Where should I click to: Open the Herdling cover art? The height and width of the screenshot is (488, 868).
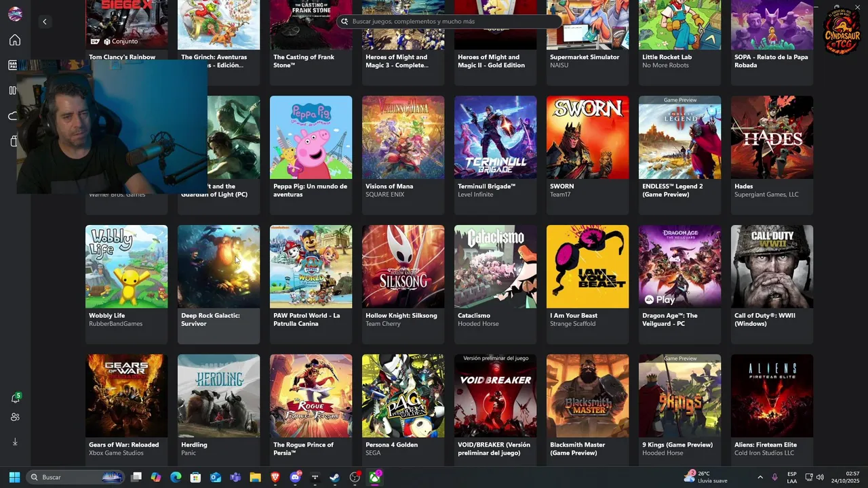(x=218, y=396)
